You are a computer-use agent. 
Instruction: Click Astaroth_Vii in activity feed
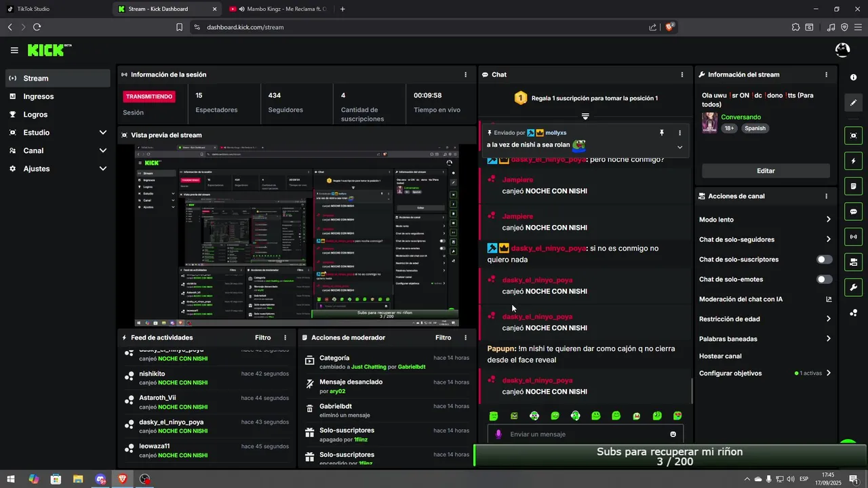pyautogui.click(x=157, y=398)
